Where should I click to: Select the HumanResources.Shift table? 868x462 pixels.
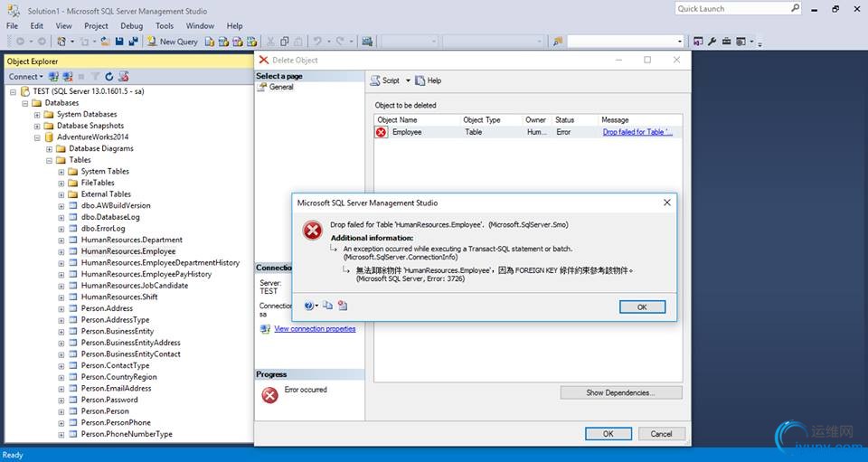119,297
